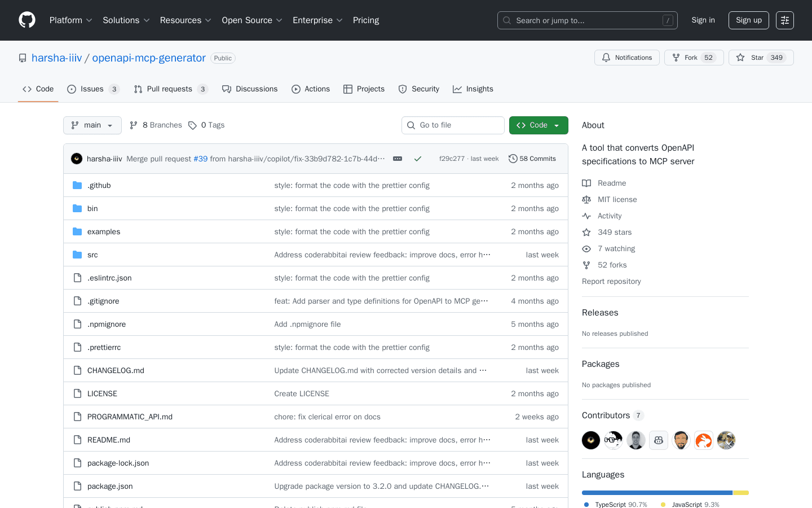812x508 pixels.
Task: Open the main branch dropdown
Action: click(x=92, y=125)
